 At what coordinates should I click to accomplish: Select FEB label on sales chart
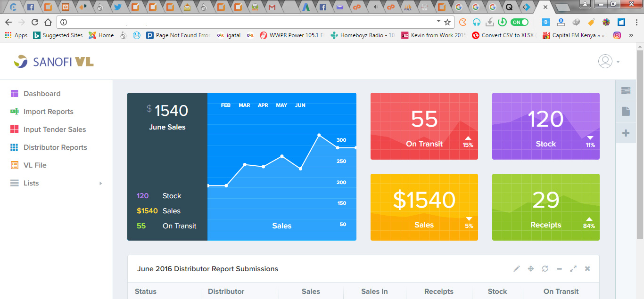(x=226, y=105)
